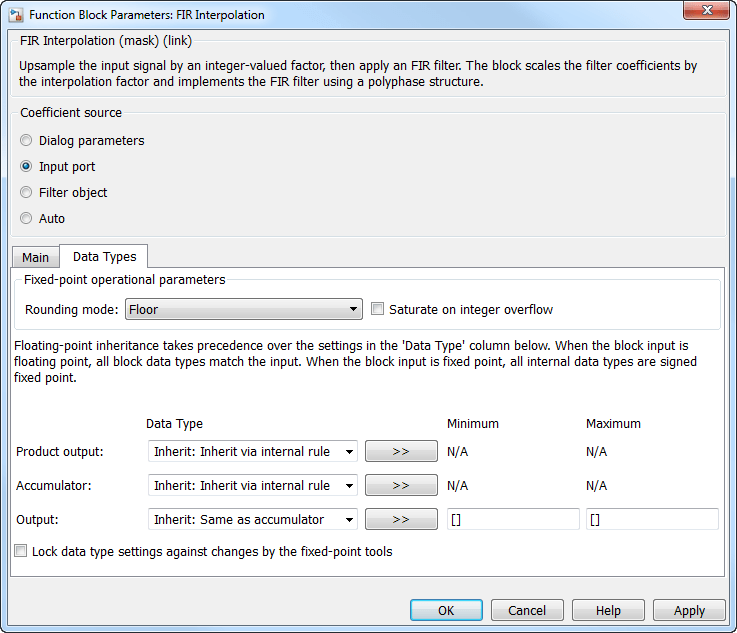
Task: Show data type assistant for Product output
Action: [401, 452]
